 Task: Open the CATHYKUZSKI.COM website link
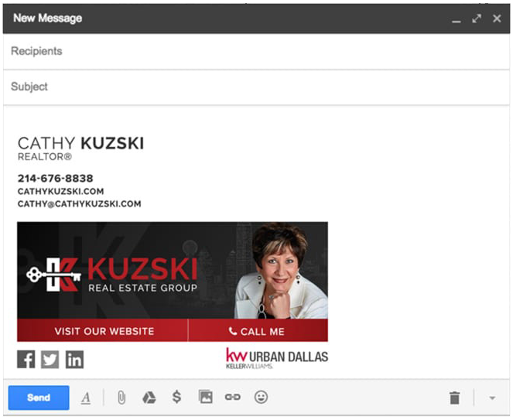[x=60, y=191]
